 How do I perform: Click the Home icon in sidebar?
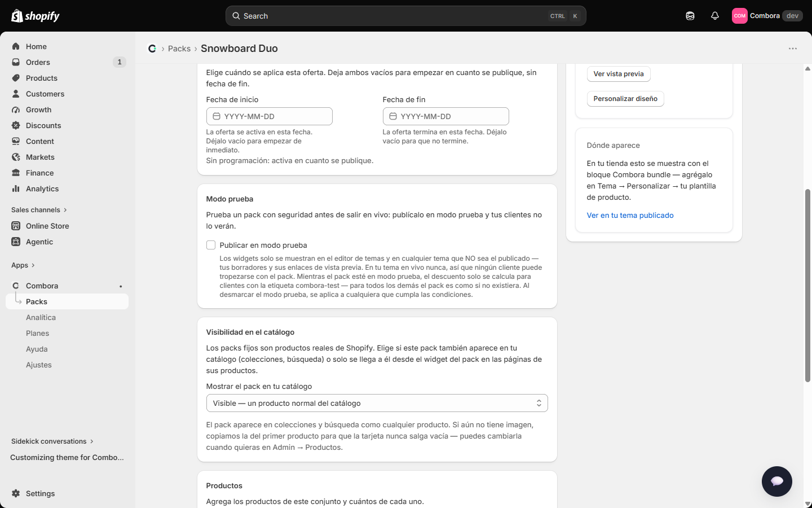(16, 46)
